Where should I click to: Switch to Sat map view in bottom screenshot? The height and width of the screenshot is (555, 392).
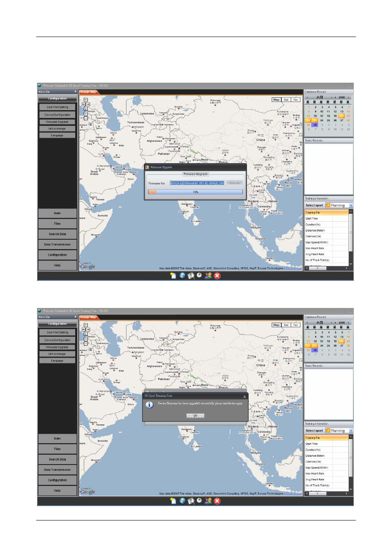(x=286, y=325)
